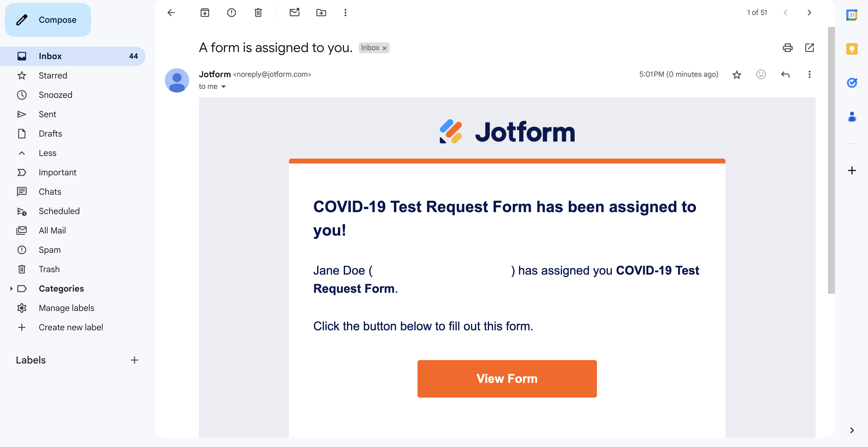The height and width of the screenshot is (447, 868).
Task: Open the email in a new window
Action: [809, 48]
